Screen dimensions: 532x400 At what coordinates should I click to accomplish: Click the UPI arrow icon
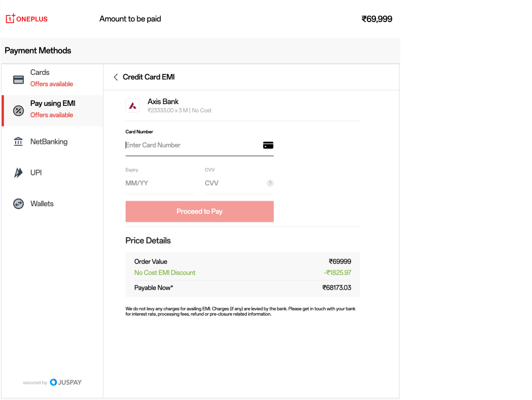(18, 173)
